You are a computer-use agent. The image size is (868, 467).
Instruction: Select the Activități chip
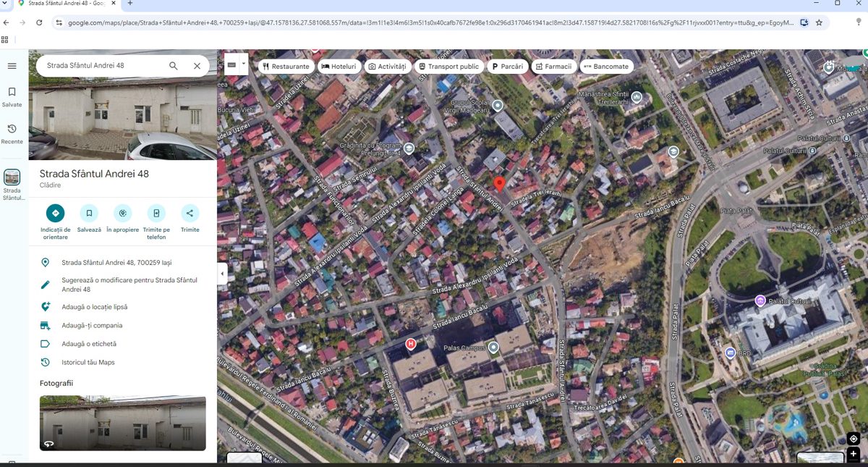click(x=388, y=66)
